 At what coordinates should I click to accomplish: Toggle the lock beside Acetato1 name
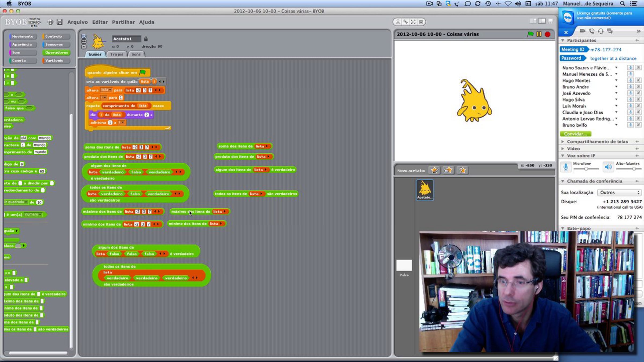point(146,39)
